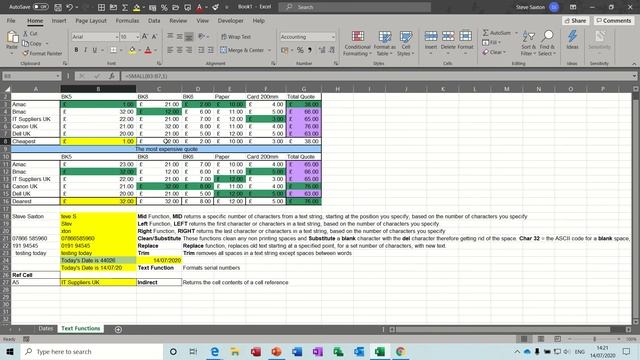
Task: Click the Format Painter button
Action: click(x=42, y=53)
